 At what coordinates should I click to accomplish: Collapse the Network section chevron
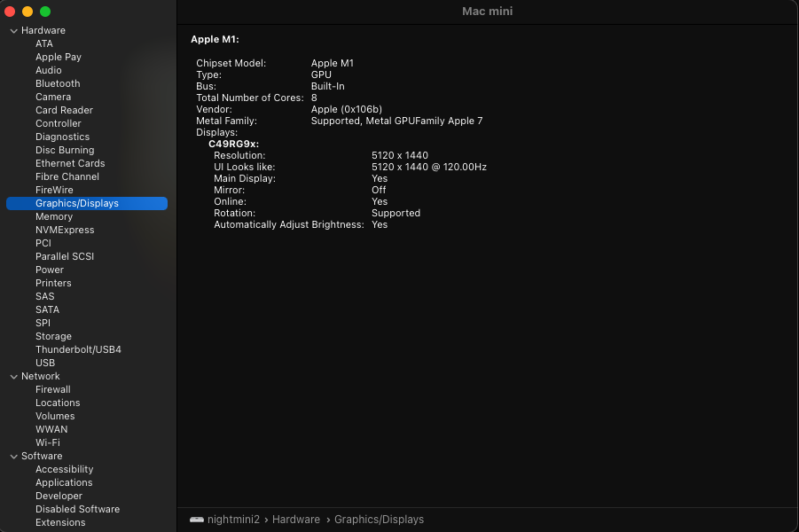[x=14, y=377]
